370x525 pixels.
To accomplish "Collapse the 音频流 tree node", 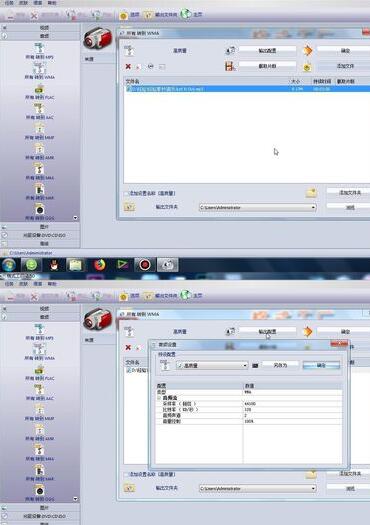I will tap(159, 398).
